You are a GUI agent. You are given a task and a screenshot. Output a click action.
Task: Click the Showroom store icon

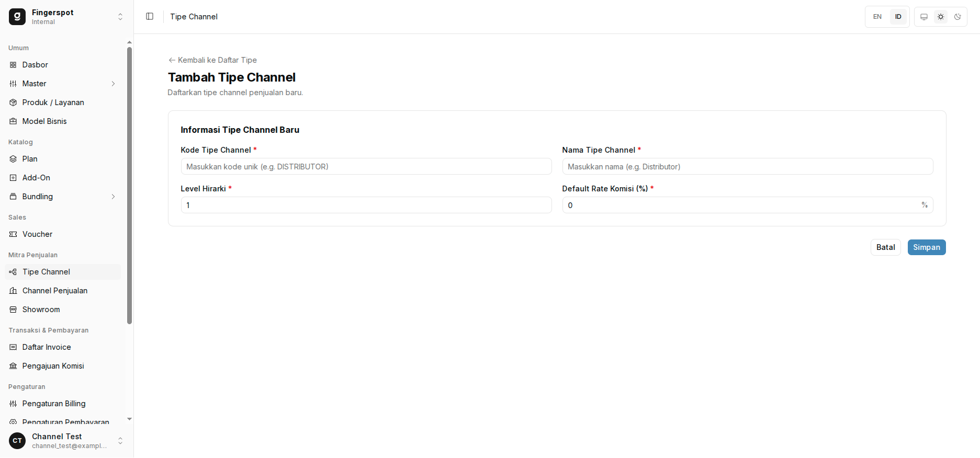(x=13, y=310)
